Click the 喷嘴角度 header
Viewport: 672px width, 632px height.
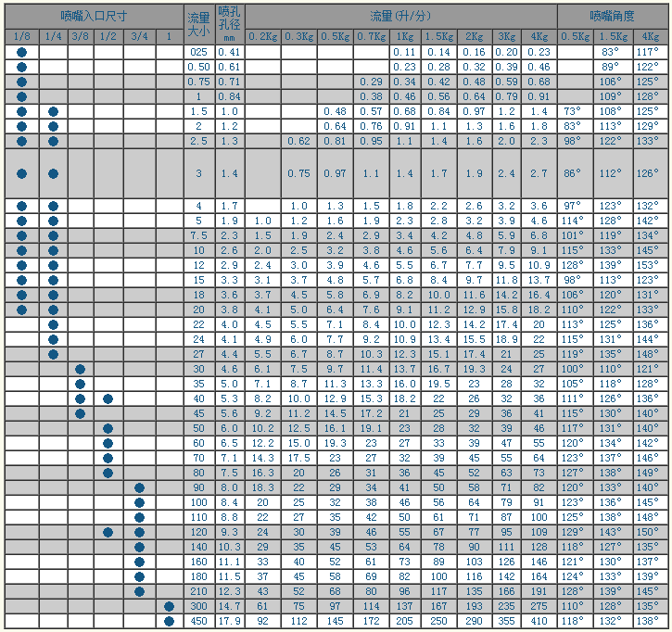pos(613,16)
